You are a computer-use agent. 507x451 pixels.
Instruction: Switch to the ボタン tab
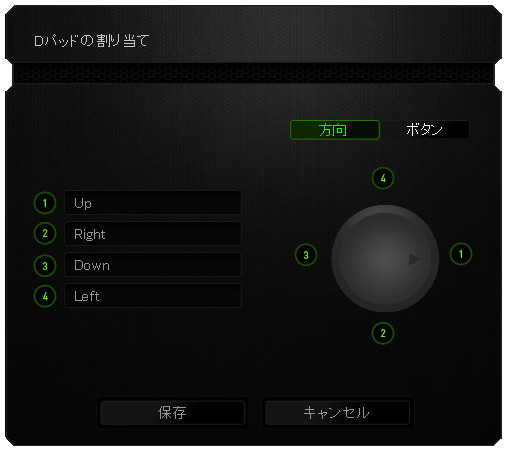[424, 129]
